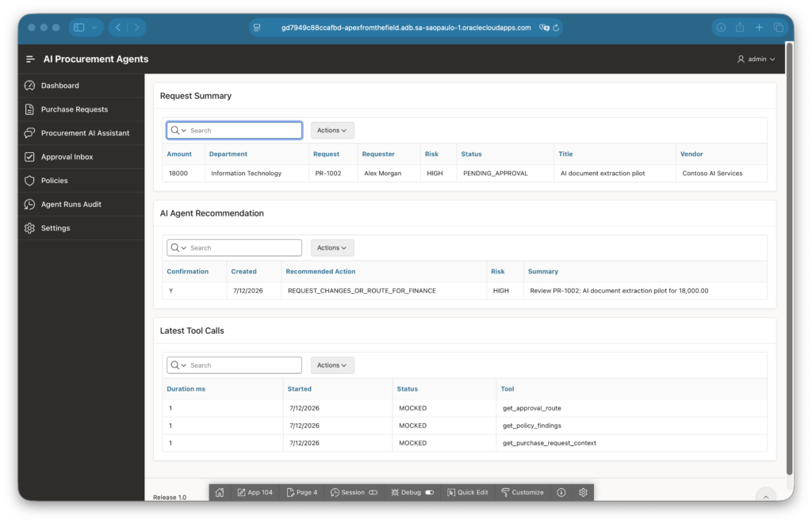Expand the browser sidebar dropdown chevron
Image resolution: width=812 pixels, height=523 pixels.
94,28
